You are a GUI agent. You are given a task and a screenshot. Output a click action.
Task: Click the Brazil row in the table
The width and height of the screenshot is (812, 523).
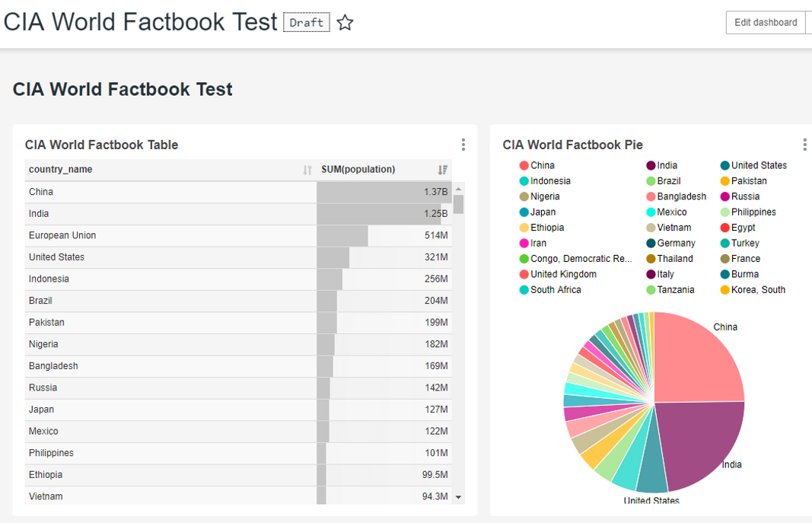coord(41,301)
